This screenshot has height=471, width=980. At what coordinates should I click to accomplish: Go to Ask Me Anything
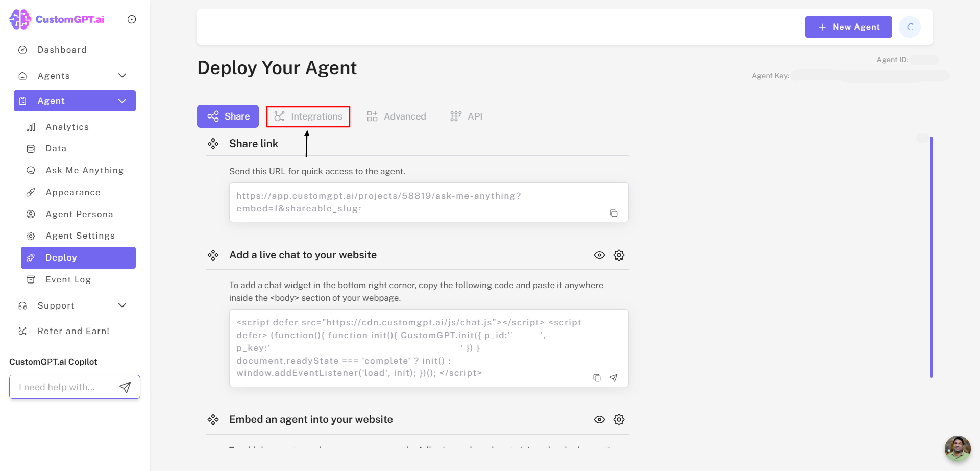pos(84,170)
